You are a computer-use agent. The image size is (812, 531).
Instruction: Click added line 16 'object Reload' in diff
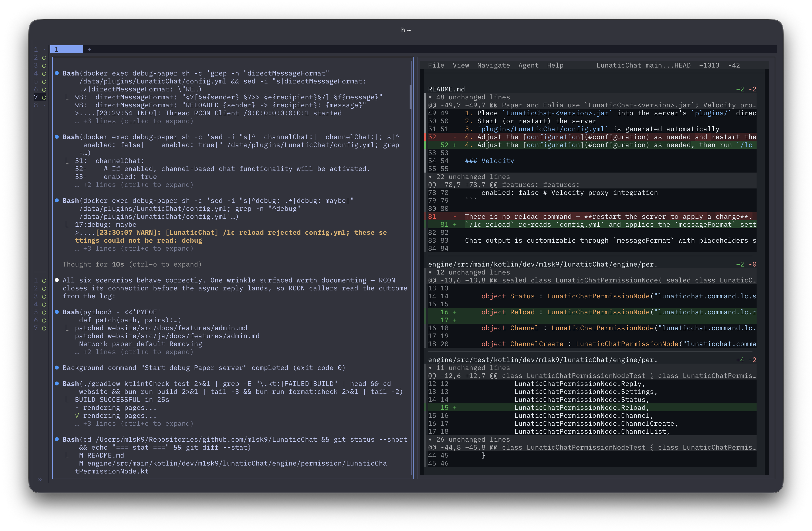592,312
